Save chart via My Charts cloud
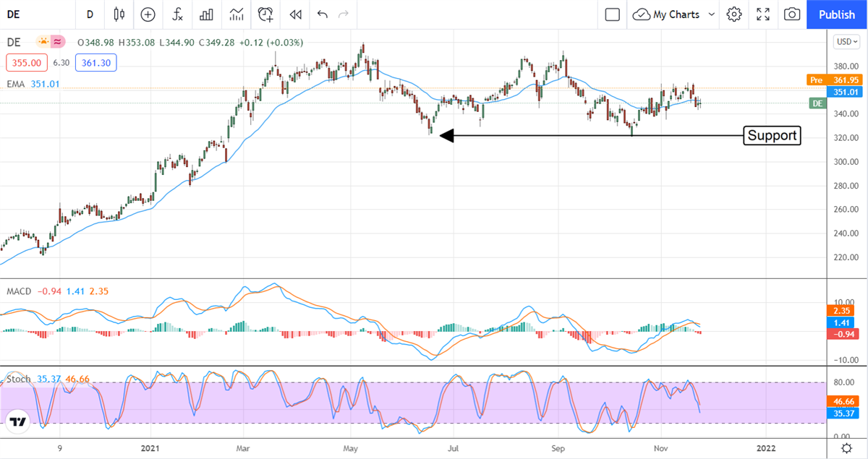The image size is (868, 459). pyautogui.click(x=665, y=14)
